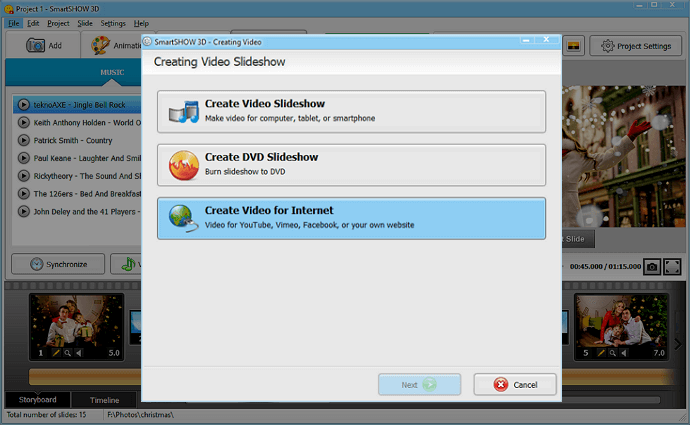
Task: Click the aspect ratio icon beside Project Settings
Action: click(573, 46)
